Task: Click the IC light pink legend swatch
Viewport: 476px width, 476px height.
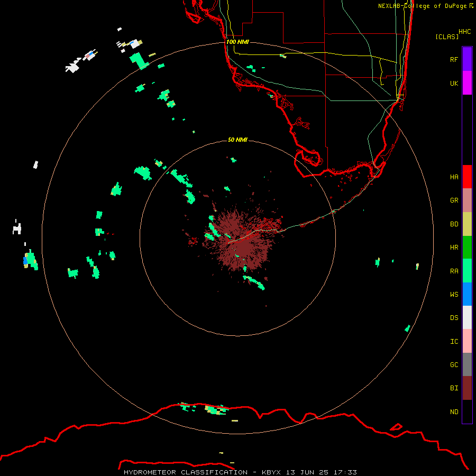Action: coord(467,341)
